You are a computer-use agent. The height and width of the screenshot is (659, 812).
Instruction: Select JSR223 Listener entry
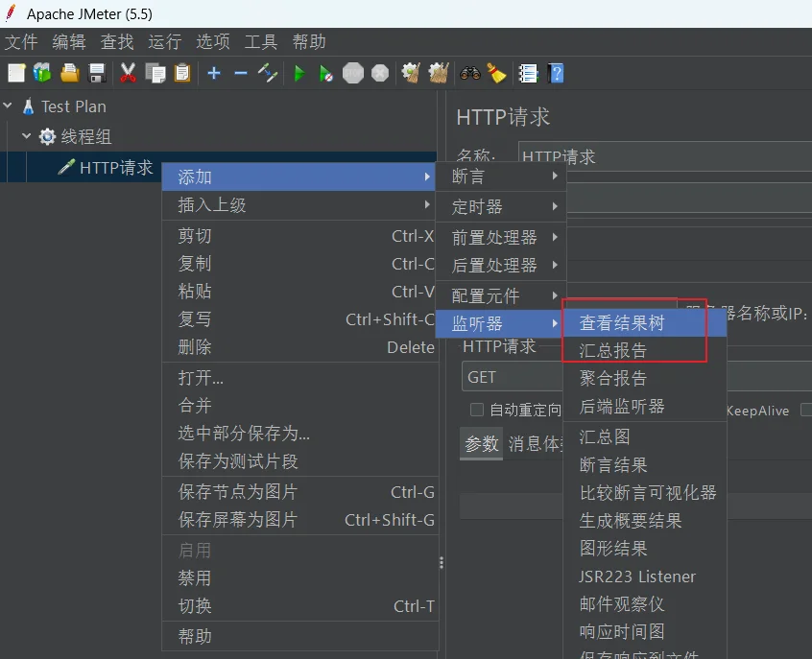tap(645, 577)
